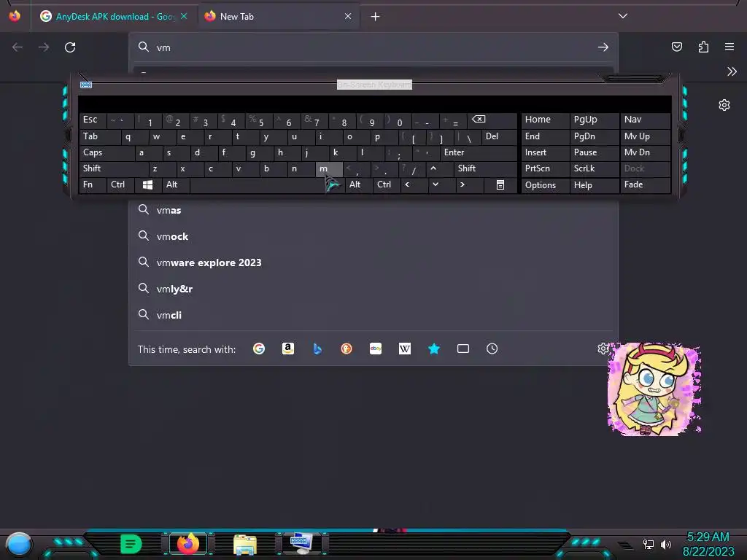Search bookmarks with the star icon
747x560 pixels.
434,349
